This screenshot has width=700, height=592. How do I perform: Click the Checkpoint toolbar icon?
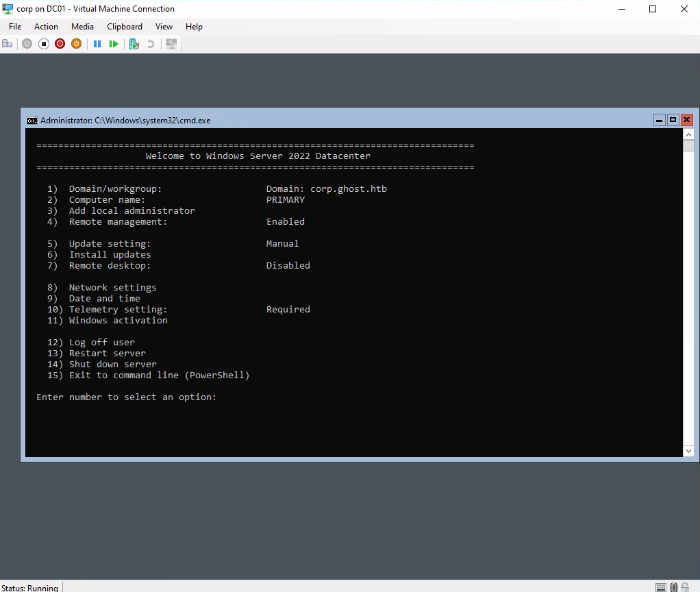click(x=134, y=44)
